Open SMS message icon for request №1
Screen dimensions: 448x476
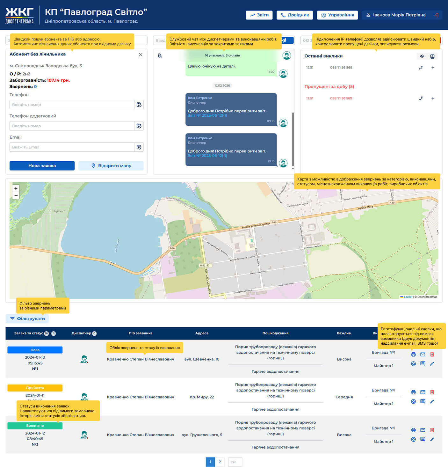tap(423, 364)
